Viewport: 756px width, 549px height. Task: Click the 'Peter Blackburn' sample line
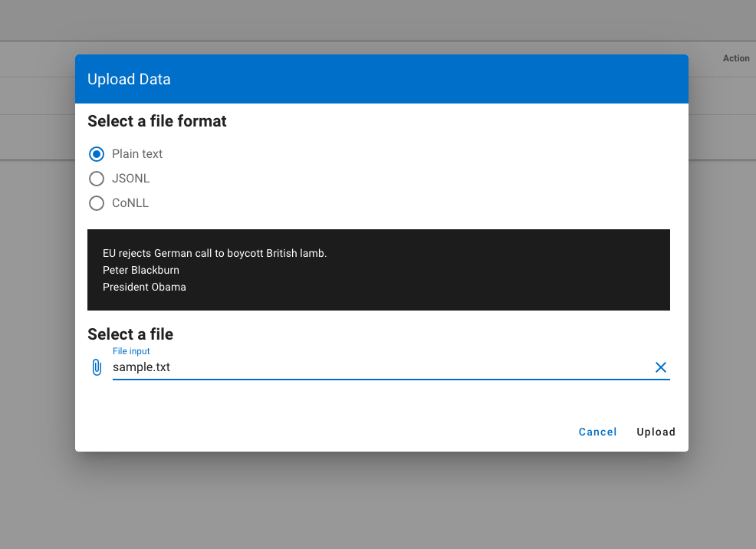click(141, 270)
